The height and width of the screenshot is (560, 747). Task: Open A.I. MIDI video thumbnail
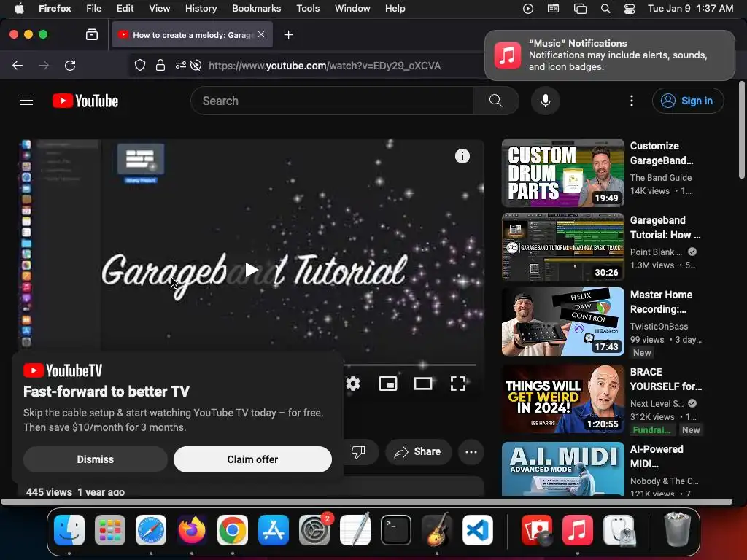tap(562, 469)
